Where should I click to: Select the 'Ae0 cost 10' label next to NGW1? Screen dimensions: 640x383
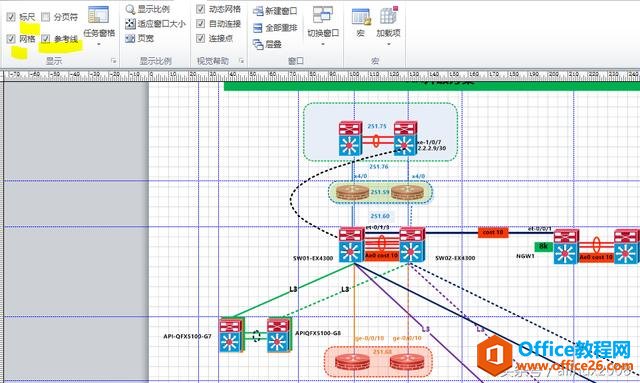[596, 258]
